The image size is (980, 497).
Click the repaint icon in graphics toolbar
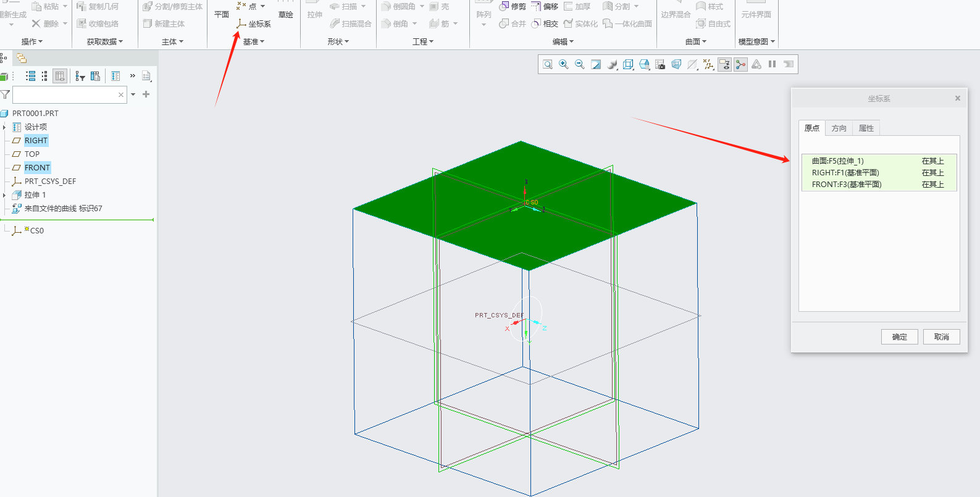(x=596, y=64)
